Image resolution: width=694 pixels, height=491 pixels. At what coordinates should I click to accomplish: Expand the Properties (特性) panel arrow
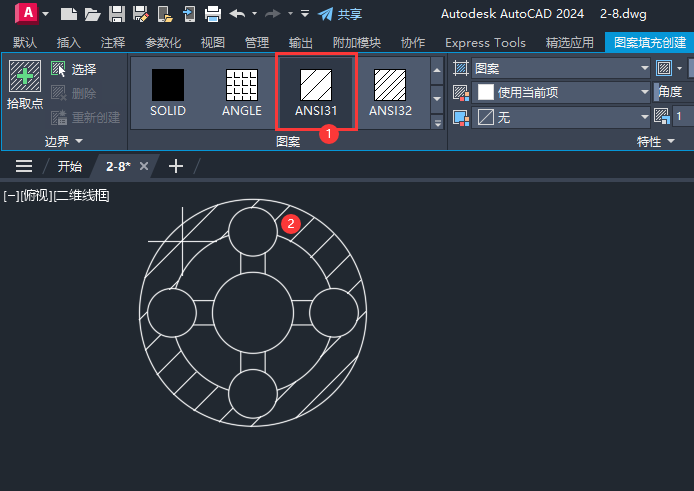671,141
